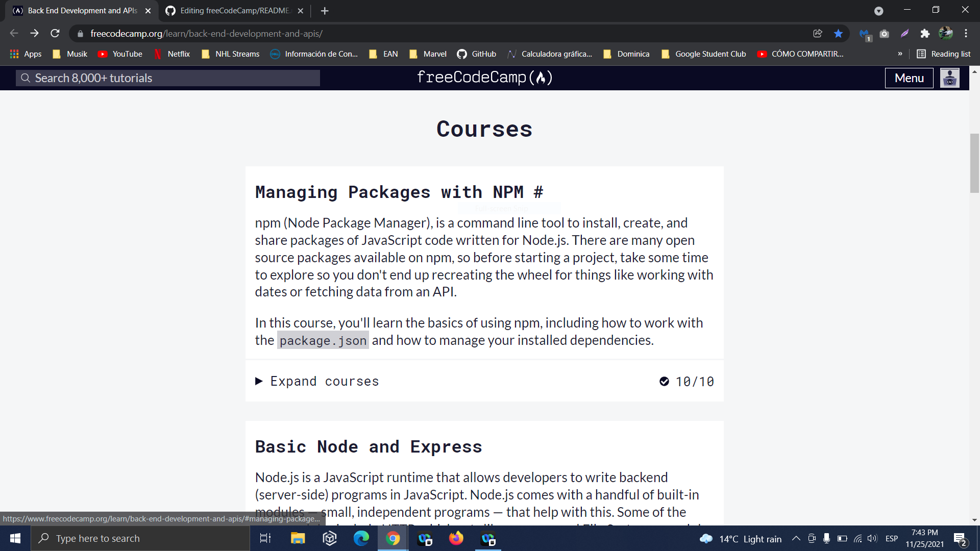Click the Chrome profile avatar picture
Viewport: 980px width, 551px height.
pyautogui.click(x=946, y=33)
